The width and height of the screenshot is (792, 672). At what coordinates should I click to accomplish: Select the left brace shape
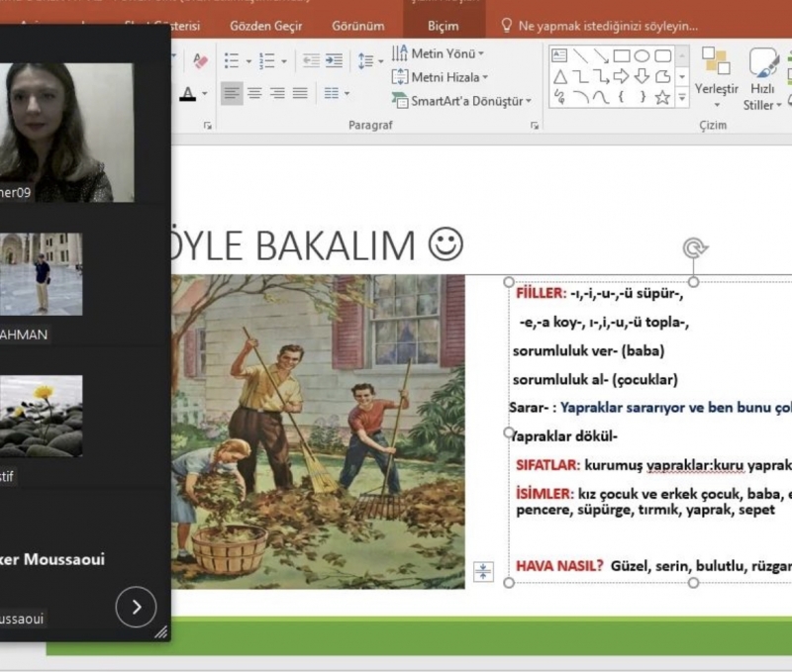[622, 97]
